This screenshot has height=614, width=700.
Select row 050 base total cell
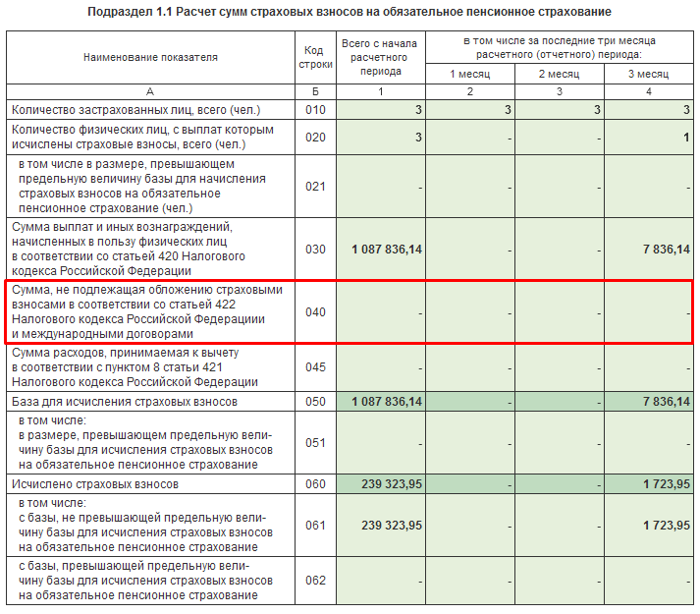tap(381, 401)
